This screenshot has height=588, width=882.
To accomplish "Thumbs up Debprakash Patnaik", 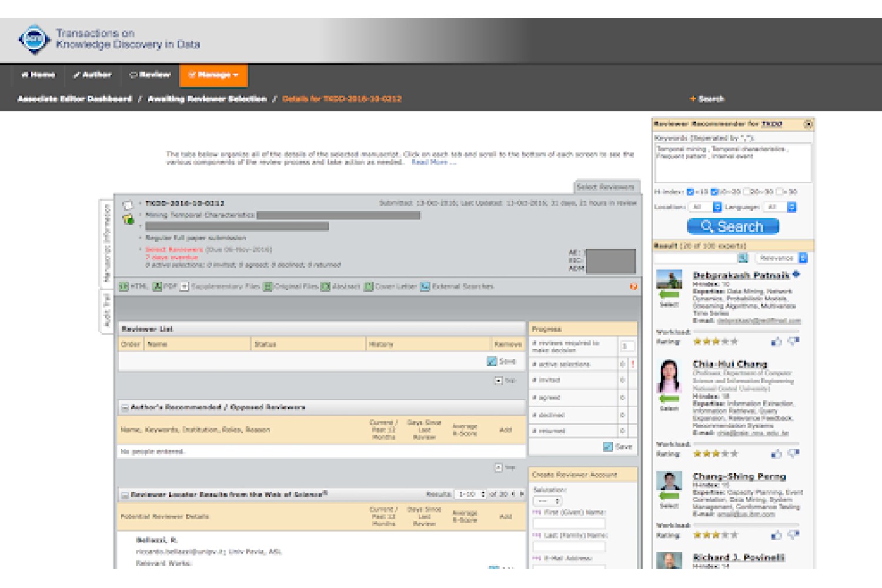I will click(776, 341).
